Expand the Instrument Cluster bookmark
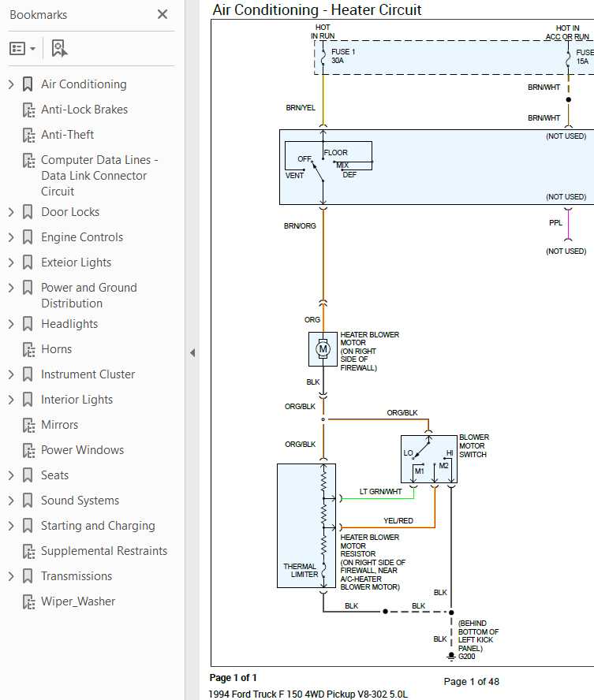Viewport: 594px width, 700px height. [x=11, y=374]
